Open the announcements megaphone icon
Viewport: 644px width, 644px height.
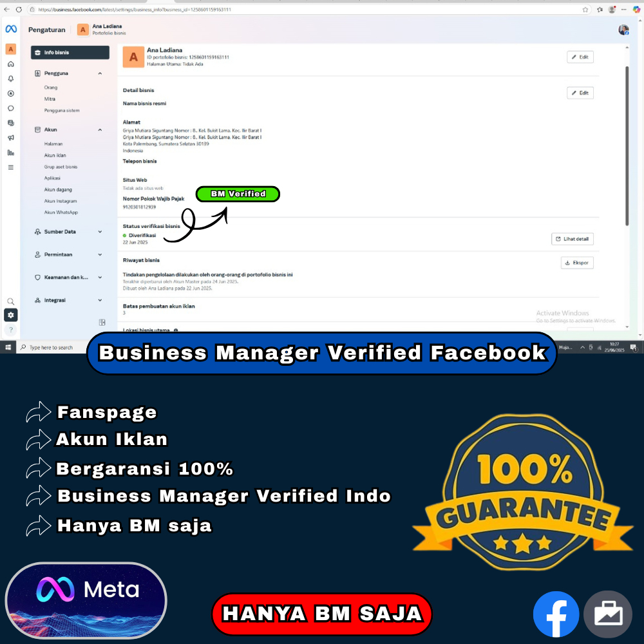pos(10,137)
